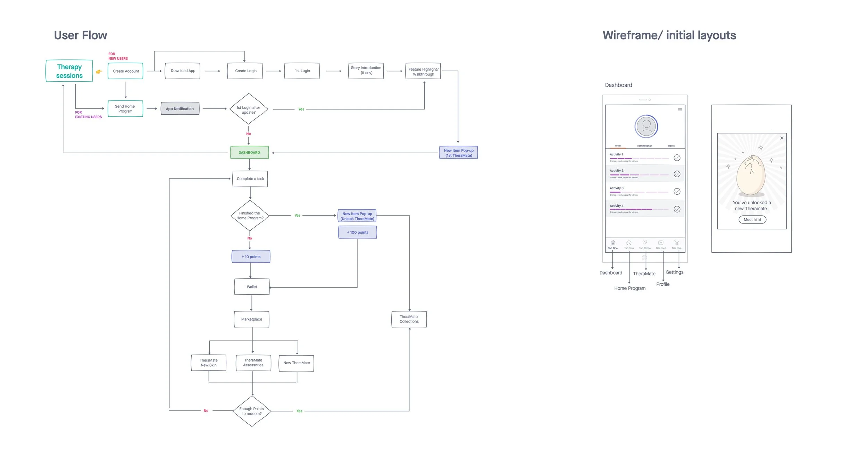The width and height of the screenshot is (868, 464).
Task: Click the green DASHBOARD node
Action: pyautogui.click(x=249, y=153)
